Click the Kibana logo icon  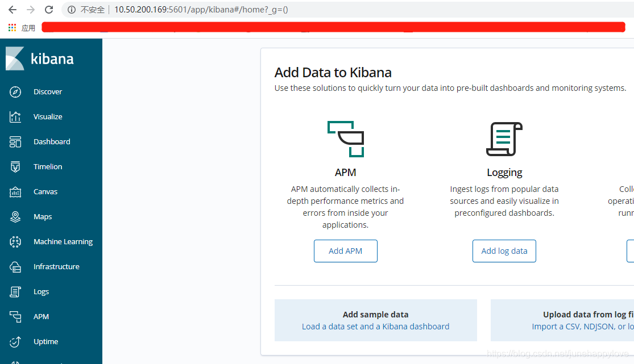point(15,58)
